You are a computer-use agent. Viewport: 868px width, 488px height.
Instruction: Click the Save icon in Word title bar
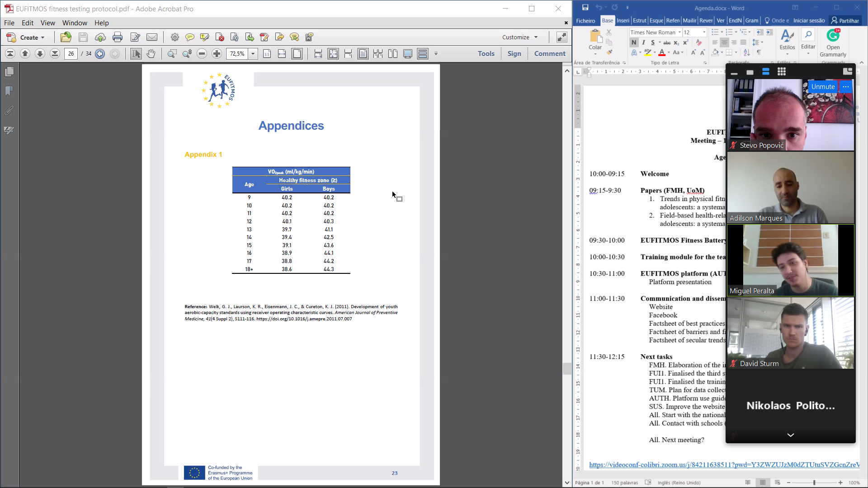pos(585,8)
